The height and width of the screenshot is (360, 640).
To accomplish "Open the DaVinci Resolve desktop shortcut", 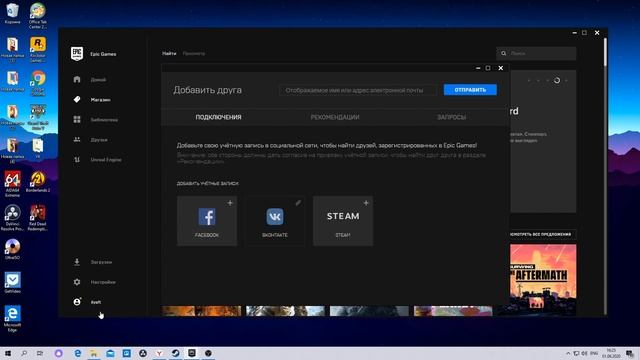I will 13,218.
